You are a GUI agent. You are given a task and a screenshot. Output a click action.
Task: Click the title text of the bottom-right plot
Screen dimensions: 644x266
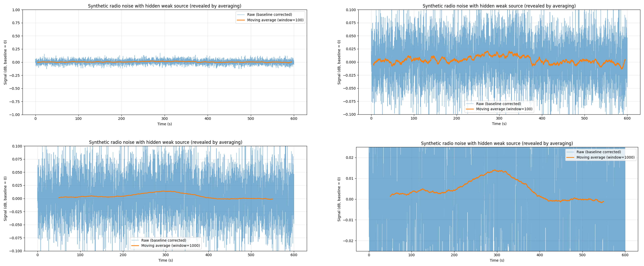(497, 143)
